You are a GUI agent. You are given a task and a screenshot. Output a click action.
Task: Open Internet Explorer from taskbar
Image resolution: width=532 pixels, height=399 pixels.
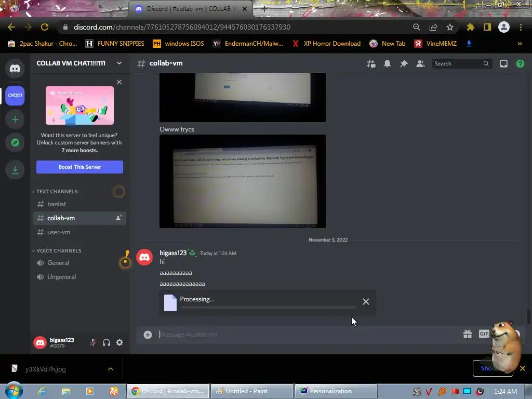42,391
